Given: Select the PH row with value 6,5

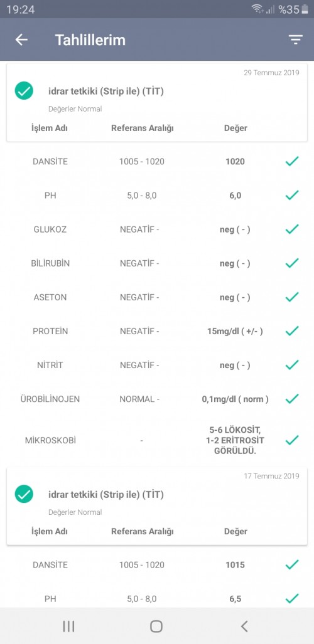Looking at the screenshot, I should [x=157, y=599].
